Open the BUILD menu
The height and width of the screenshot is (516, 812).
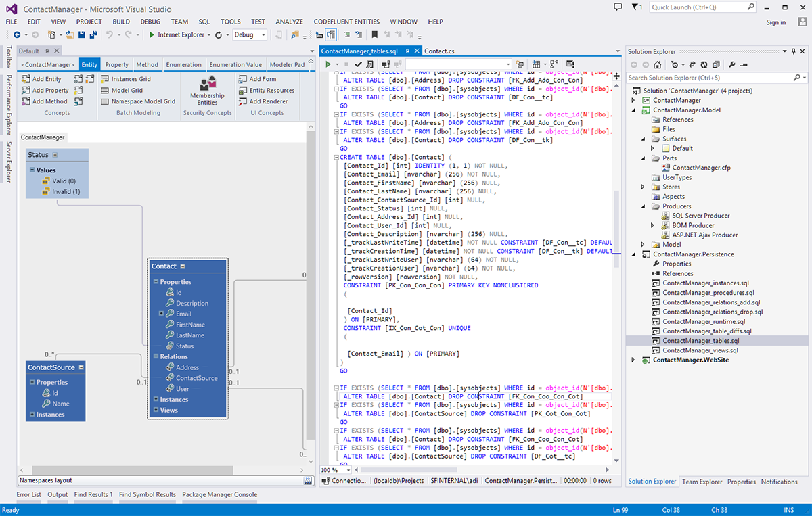pyautogui.click(x=121, y=22)
